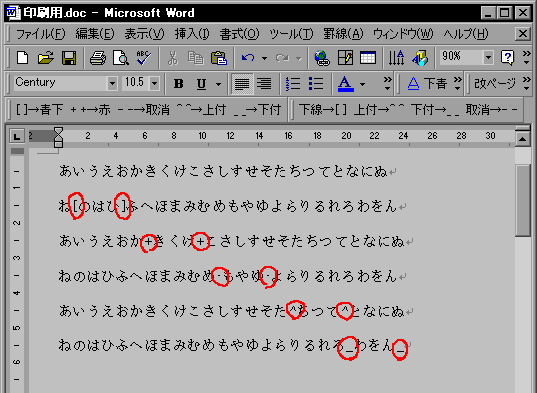Viewport: 537px width, 393px height.
Task: Open the 10.5 font size dropdown
Action: (x=154, y=83)
